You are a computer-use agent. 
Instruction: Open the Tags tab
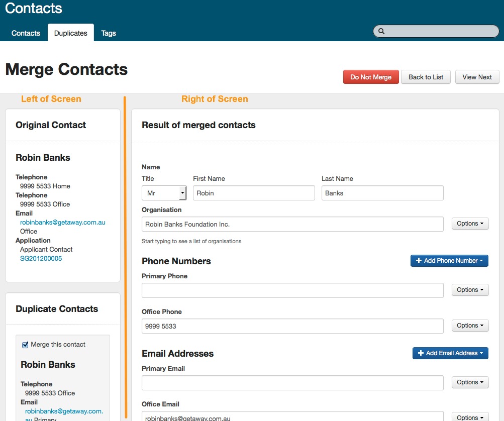pyautogui.click(x=109, y=33)
